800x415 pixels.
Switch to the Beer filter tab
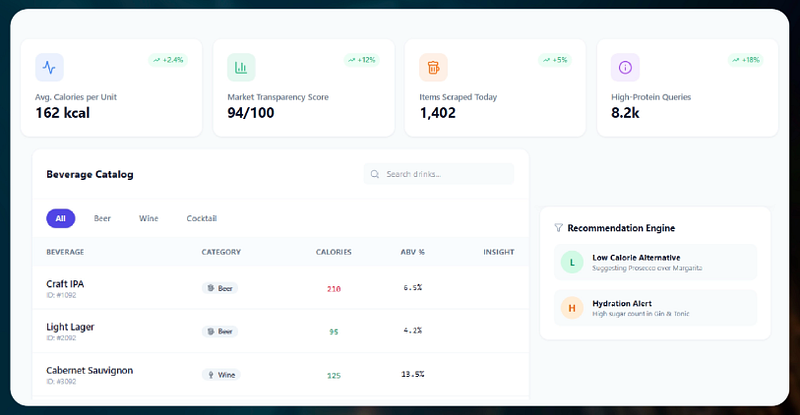point(102,218)
